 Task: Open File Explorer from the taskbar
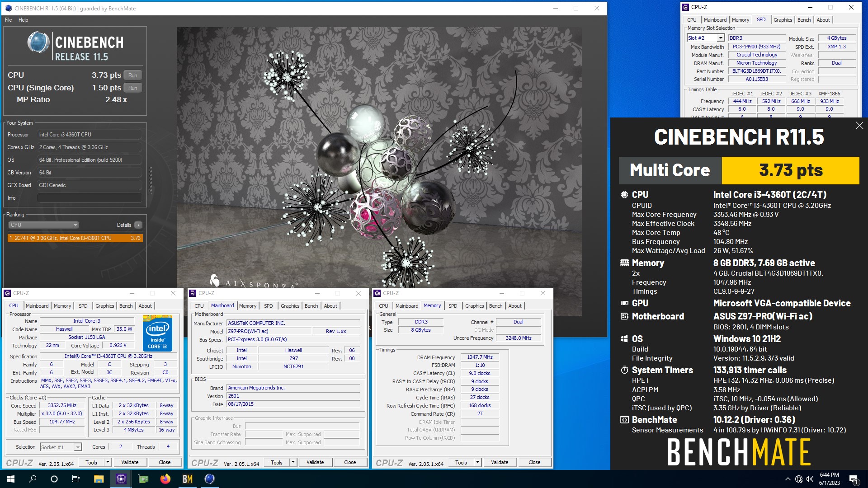(x=99, y=479)
